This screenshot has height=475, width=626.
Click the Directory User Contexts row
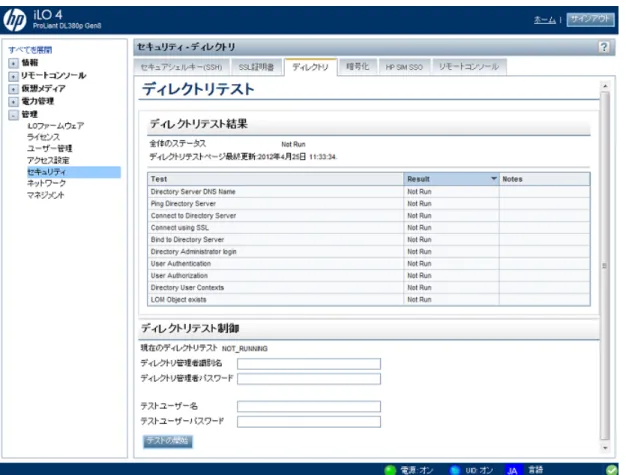tap(368, 287)
